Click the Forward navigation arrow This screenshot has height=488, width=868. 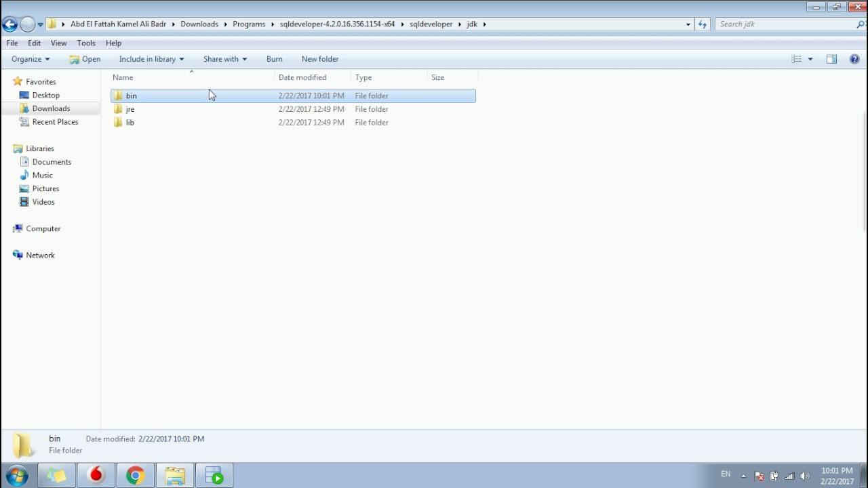(x=27, y=25)
